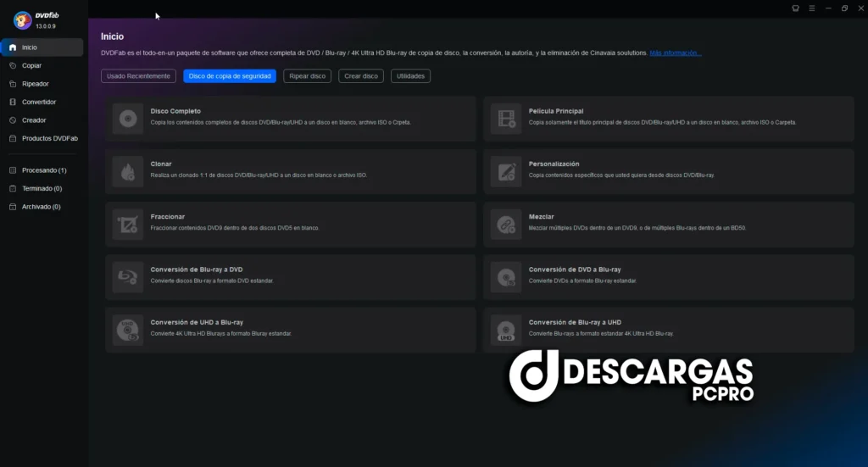Open the Copiar module in sidebar

(31, 65)
